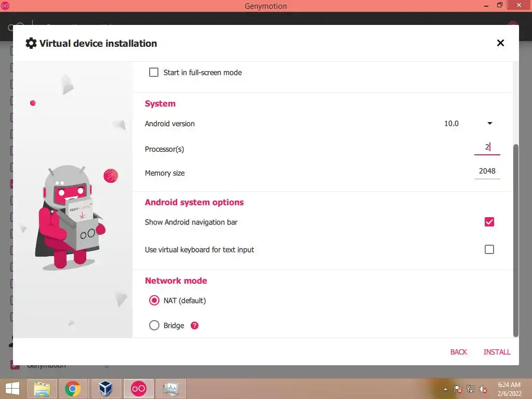The height and width of the screenshot is (399, 532).
Task: Click the dialog's vertical scrollbar thumb
Action: coord(516,240)
